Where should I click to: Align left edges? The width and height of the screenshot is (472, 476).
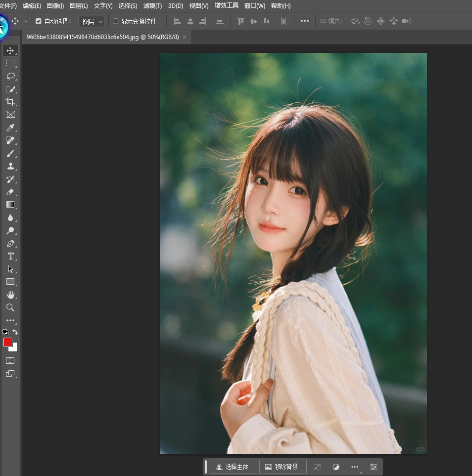[177, 21]
